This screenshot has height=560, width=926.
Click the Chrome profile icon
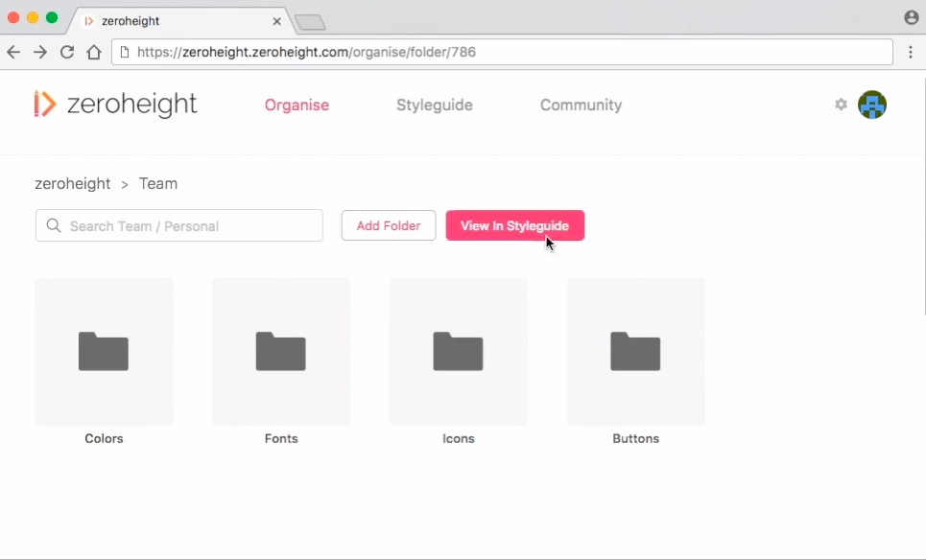pyautogui.click(x=912, y=17)
